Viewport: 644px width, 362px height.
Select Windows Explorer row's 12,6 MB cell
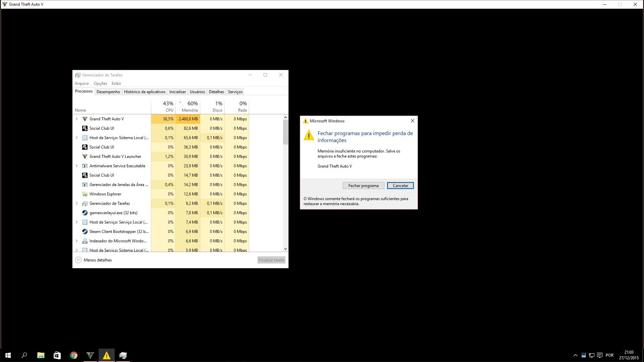[188, 194]
